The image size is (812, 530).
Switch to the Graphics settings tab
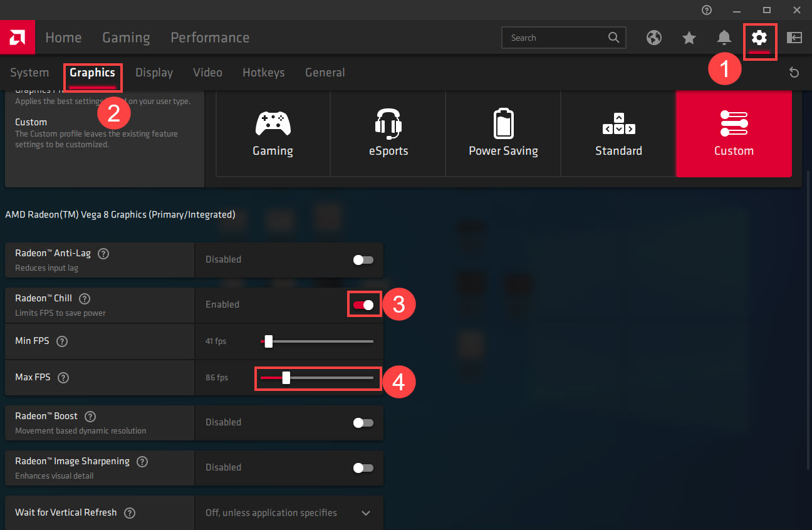pyautogui.click(x=92, y=73)
